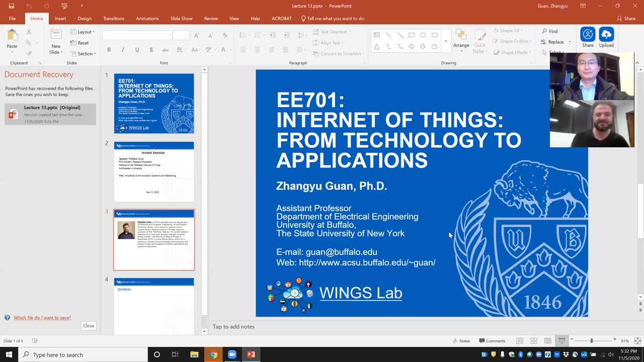This screenshot has height=362, width=644.
Task: Click Fit slide to window icon
Action: pyautogui.click(x=637, y=341)
